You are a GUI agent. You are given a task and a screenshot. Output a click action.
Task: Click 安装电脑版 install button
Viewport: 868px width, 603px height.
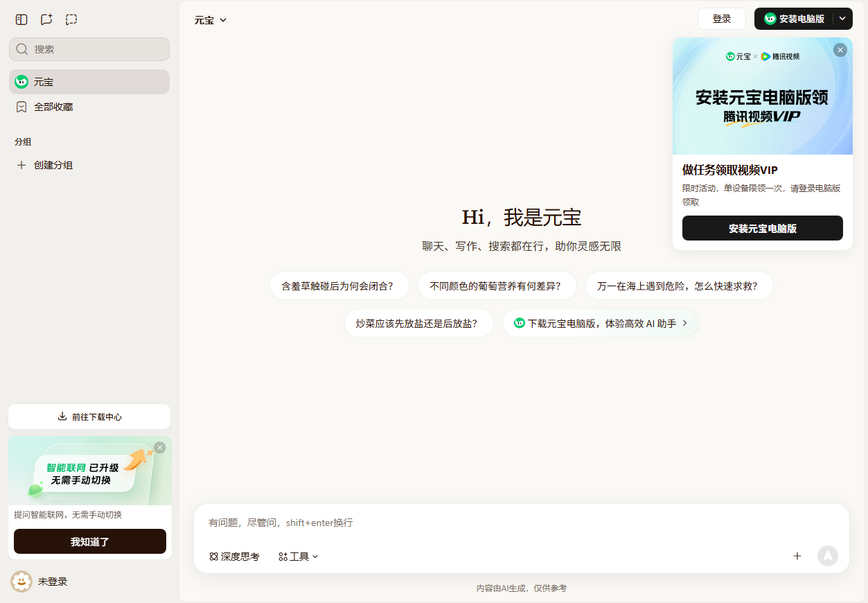[x=793, y=19]
